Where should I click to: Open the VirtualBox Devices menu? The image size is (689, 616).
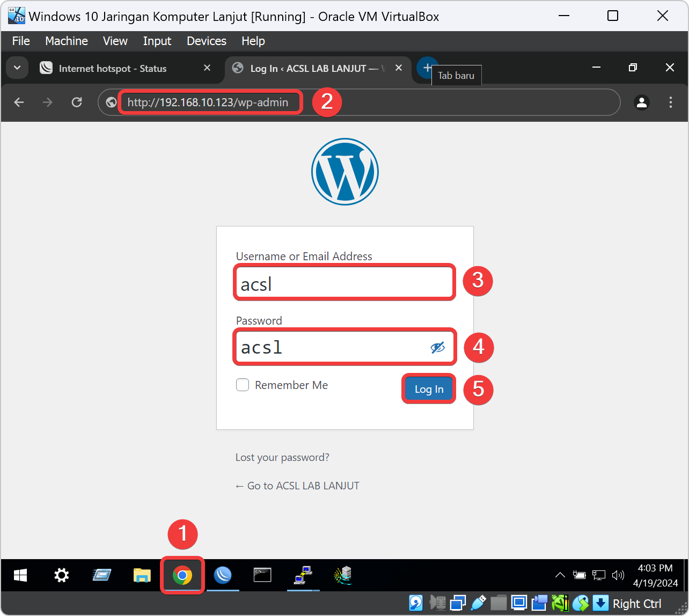click(x=207, y=41)
